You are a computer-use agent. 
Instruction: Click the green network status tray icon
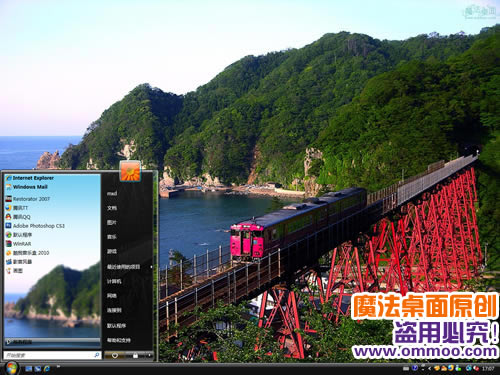(458, 368)
